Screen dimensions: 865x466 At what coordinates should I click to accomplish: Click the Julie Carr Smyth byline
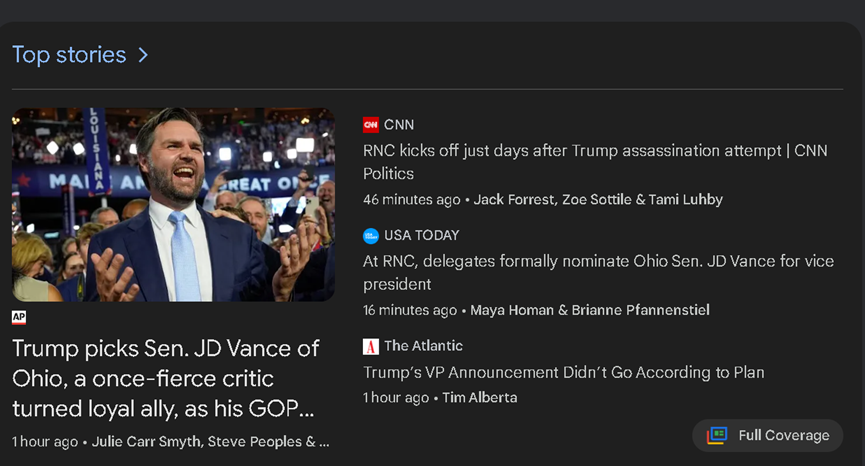coord(210,442)
